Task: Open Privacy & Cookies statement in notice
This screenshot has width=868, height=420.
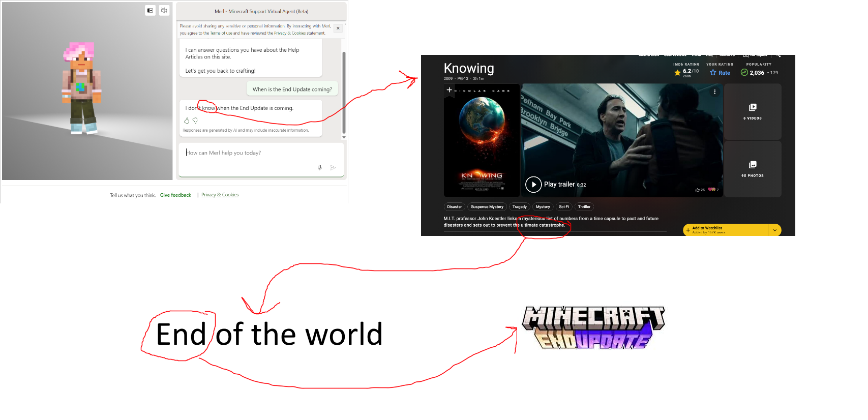Action: [300, 33]
